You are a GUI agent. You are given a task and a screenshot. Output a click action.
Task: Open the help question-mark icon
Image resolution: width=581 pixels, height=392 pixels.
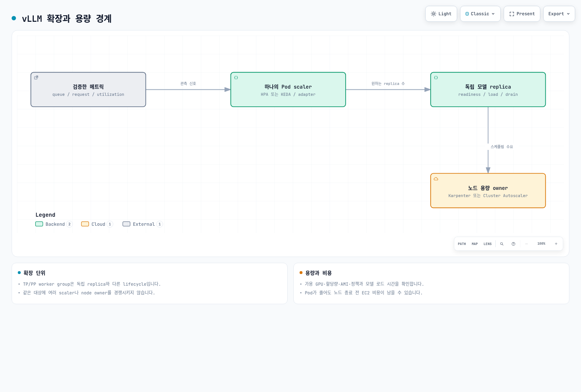click(x=513, y=244)
